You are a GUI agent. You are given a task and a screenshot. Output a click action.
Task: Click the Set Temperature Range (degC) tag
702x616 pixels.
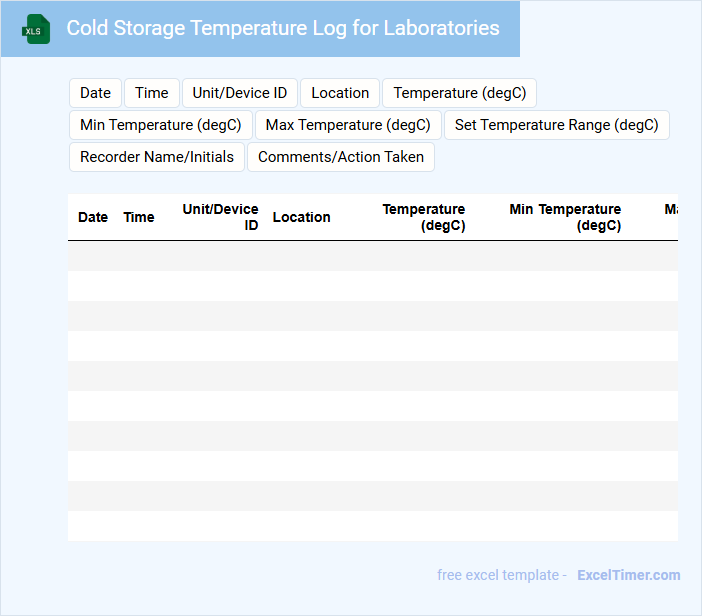(x=557, y=125)
